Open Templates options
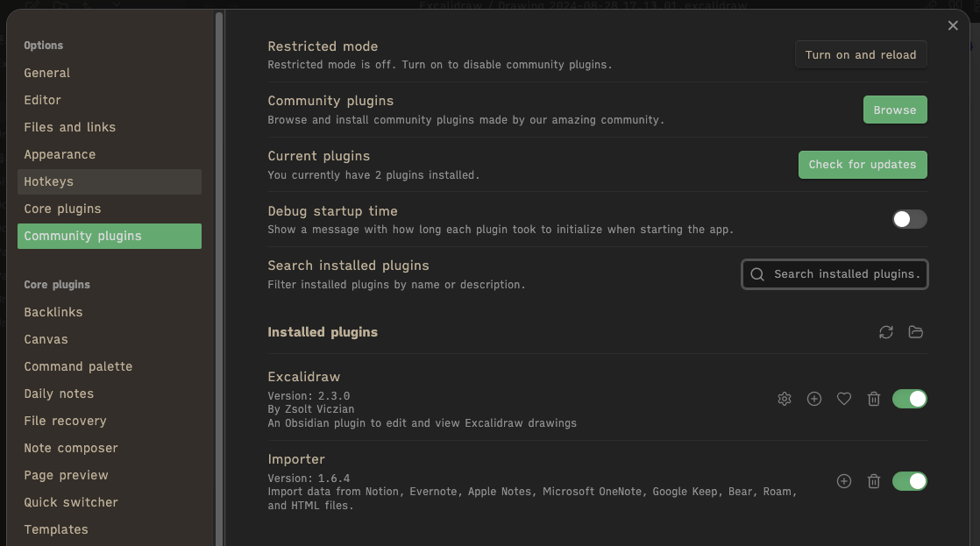 click(110, 529)
